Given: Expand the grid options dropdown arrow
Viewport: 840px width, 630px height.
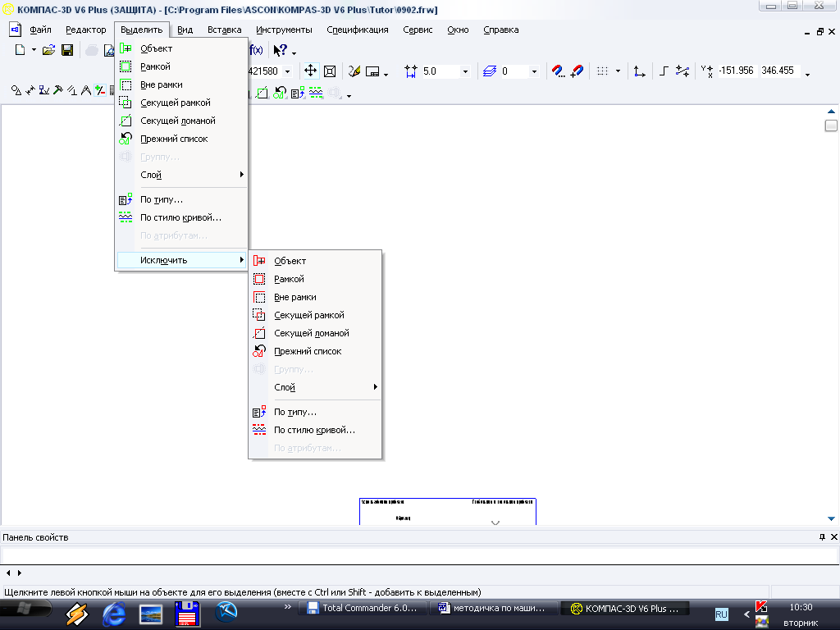Looking at the screenshot, I should pos(618,71).
